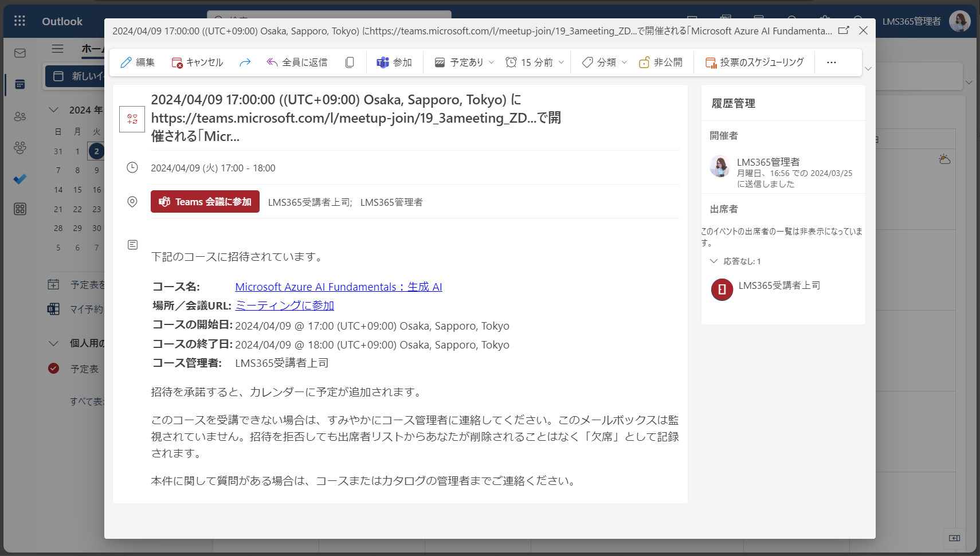980x556 pixels.
Task: Click the ミーティングに参加 link
Action: tap(285, 306)
